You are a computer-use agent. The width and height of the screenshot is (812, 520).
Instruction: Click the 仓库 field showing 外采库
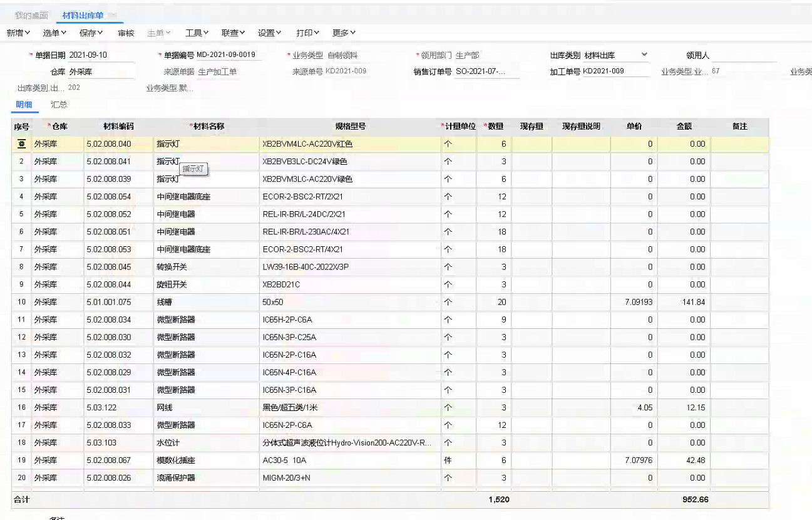pyautogui.click(x=101, y=72)
